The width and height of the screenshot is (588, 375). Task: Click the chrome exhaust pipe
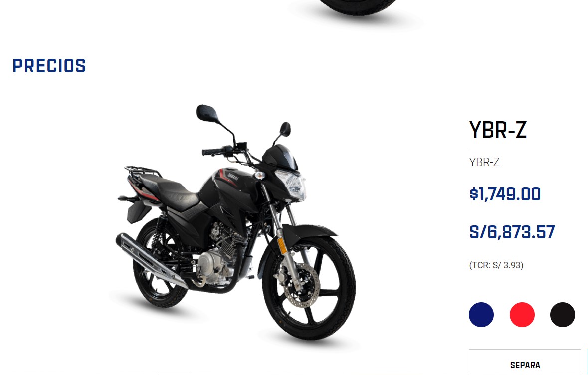[151, 259]
